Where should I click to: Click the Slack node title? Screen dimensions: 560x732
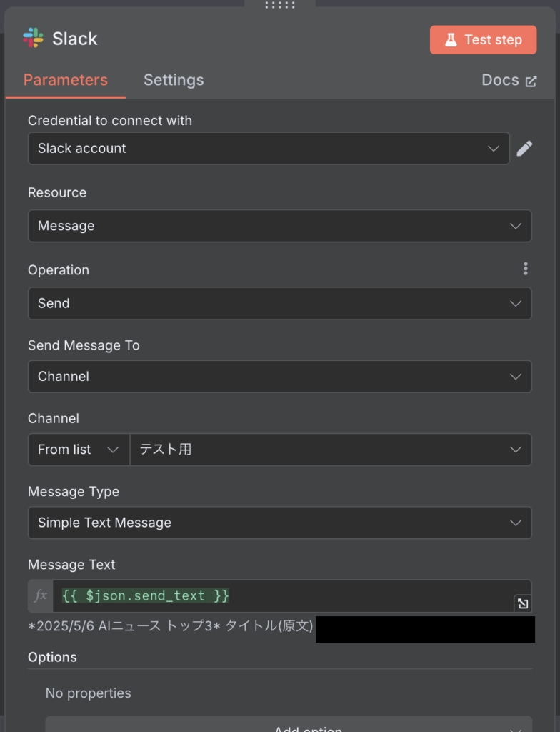(75, 39)
